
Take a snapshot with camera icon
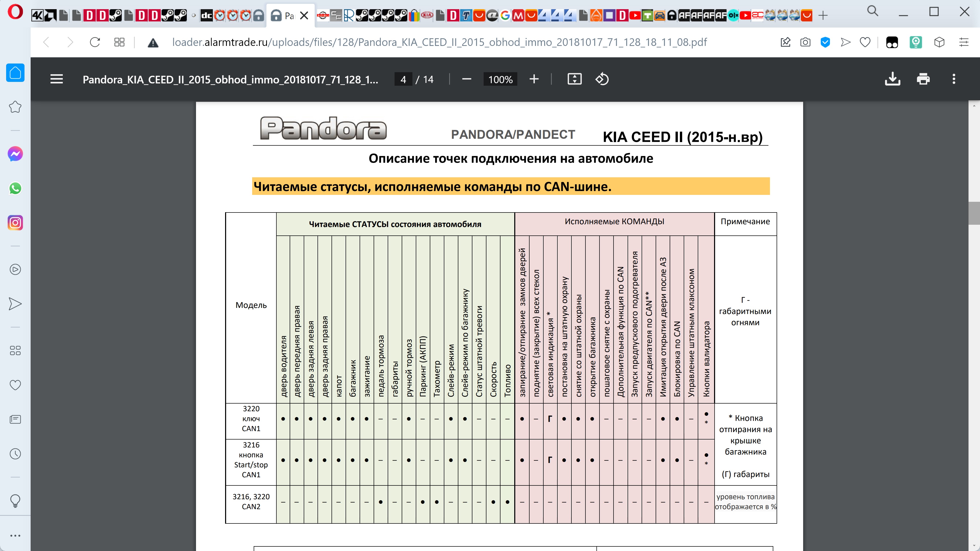click(805, 42)
